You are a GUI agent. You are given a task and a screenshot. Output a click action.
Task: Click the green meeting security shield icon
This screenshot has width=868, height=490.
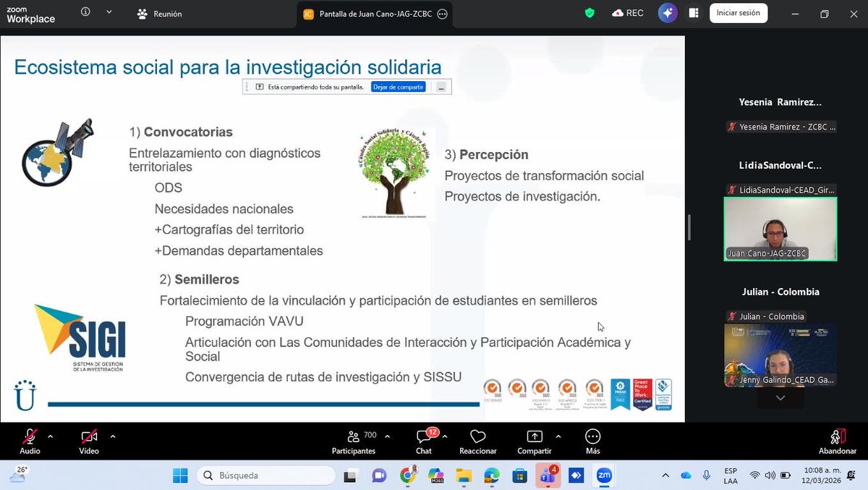pos(590,12)
